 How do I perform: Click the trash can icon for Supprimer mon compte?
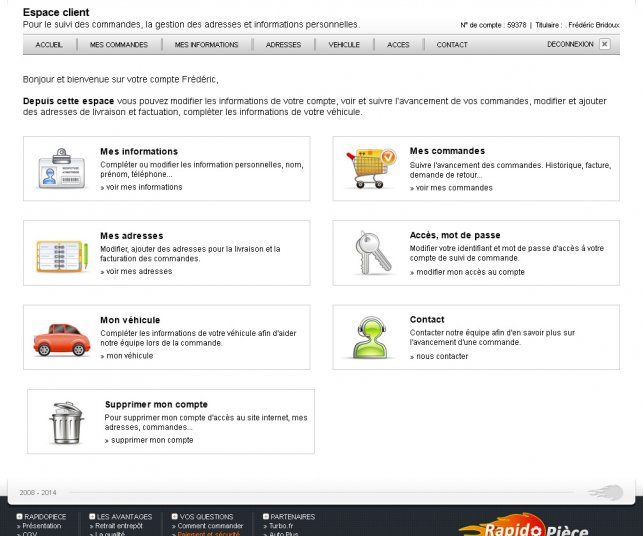[x=66, y=422]
